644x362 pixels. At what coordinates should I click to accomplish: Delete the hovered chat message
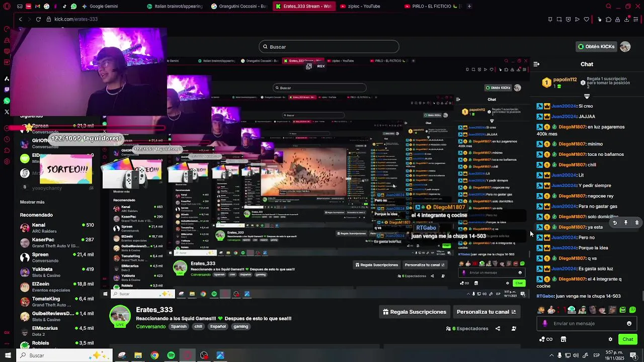click(637, 223)
